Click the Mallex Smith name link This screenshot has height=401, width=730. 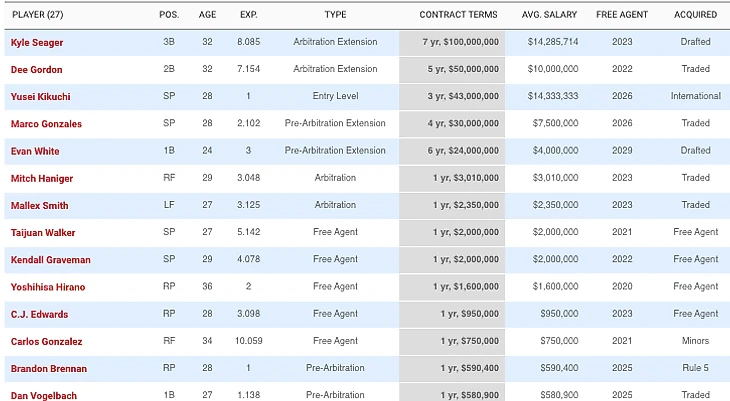pos(39,206)
